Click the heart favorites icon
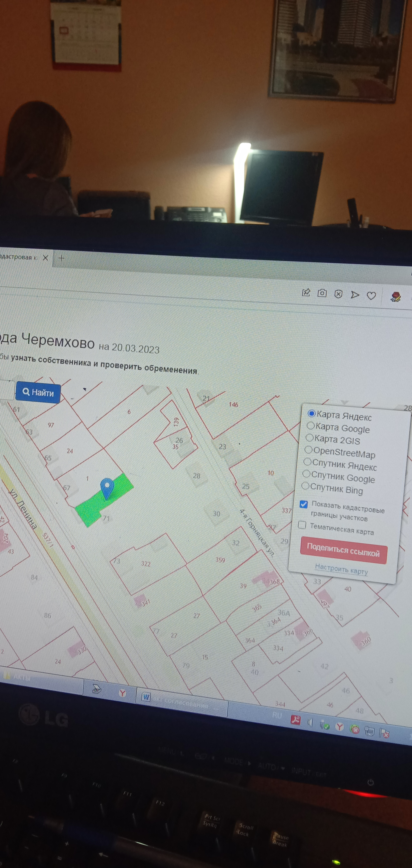Image resolution: width=412 pixels, height=868 pixels. point(371,296)
